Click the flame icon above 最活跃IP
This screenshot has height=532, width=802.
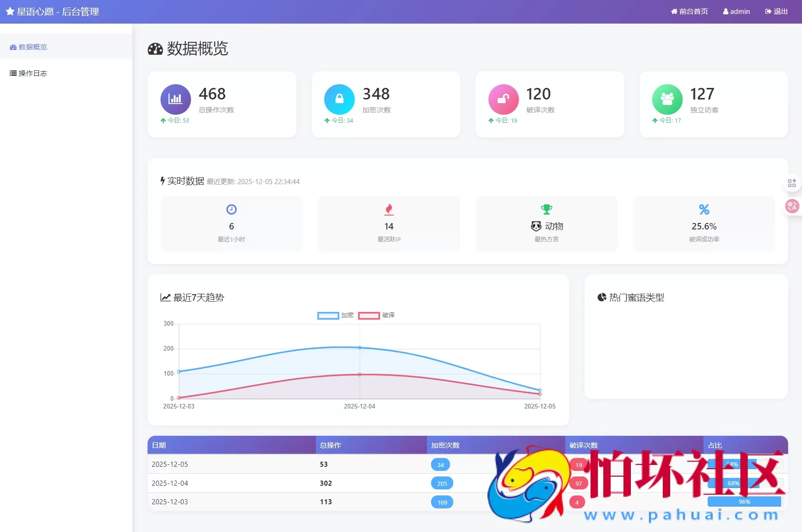pos(389,210)
